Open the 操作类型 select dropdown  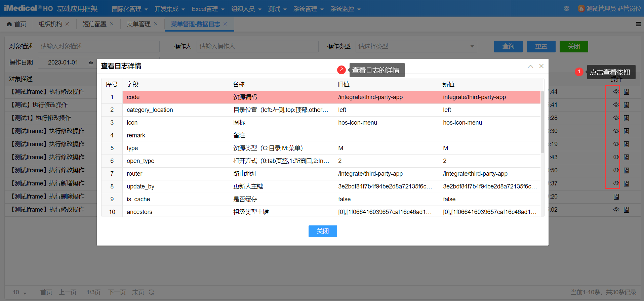click(416, 46)
